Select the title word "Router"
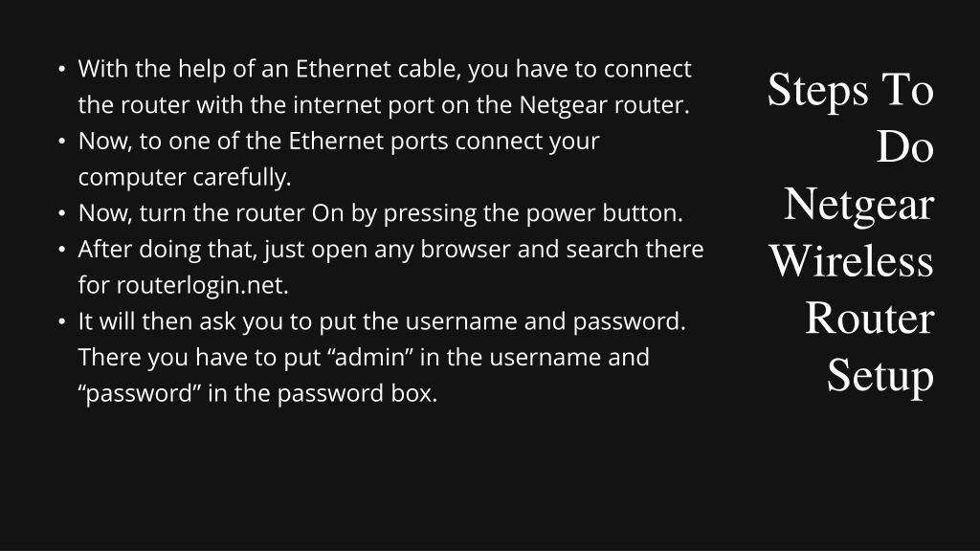Image resolution: width=980 pixels, height=551 pixels. click(x=869, y=319)
